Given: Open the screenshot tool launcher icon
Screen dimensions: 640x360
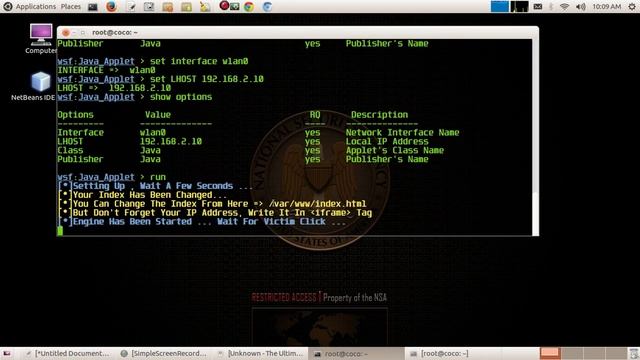Looking at the screenshot, I should [x=149, y=7].
